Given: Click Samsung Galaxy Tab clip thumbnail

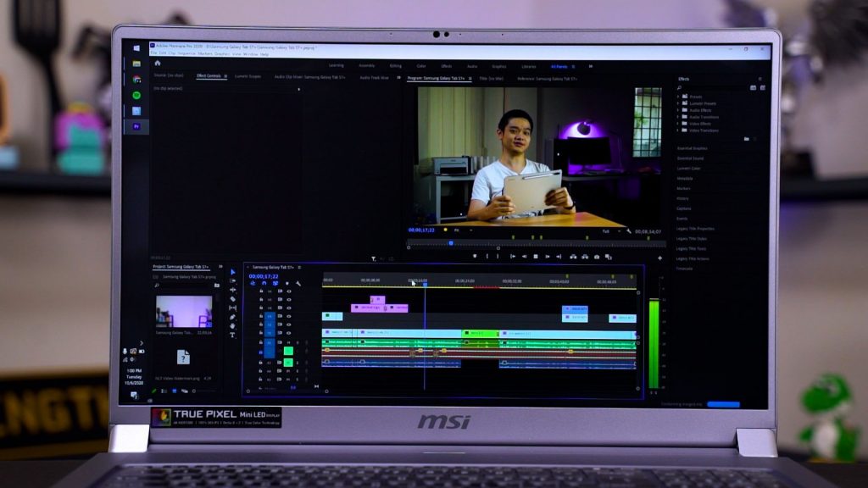Looking at the screenshot, I should tap(184, 312).
